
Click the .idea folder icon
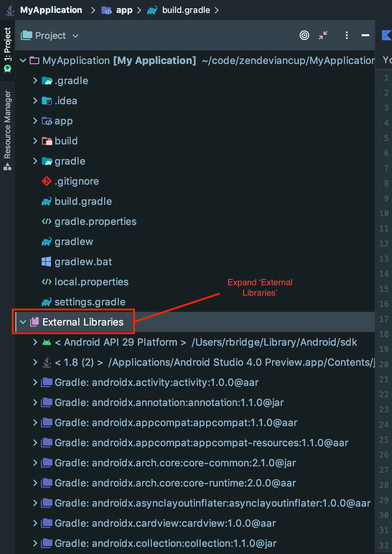(x=47, y=101)
